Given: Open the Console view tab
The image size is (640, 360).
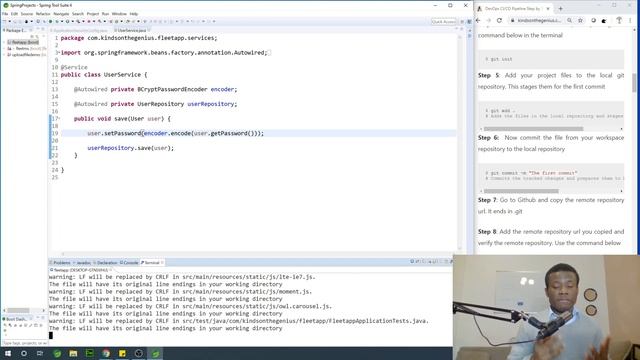Looking at the screenshot, I should (x=129, y=262).
